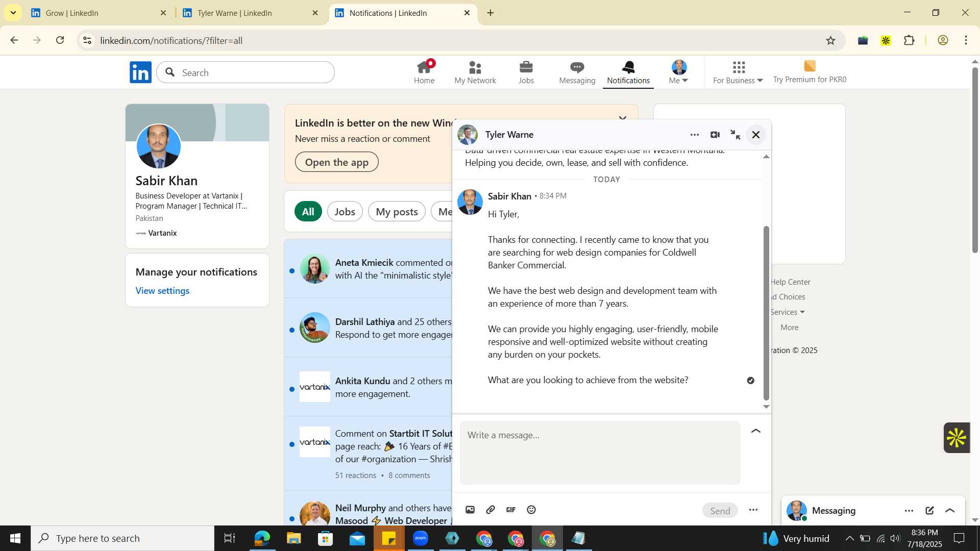
Task: Click the LinkedIn logo
Action: tap(140, 72)
